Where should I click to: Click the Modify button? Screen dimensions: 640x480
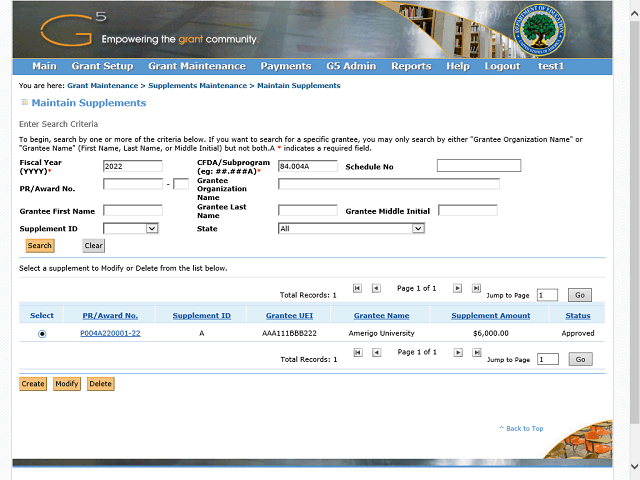click(x=67, y=384)
